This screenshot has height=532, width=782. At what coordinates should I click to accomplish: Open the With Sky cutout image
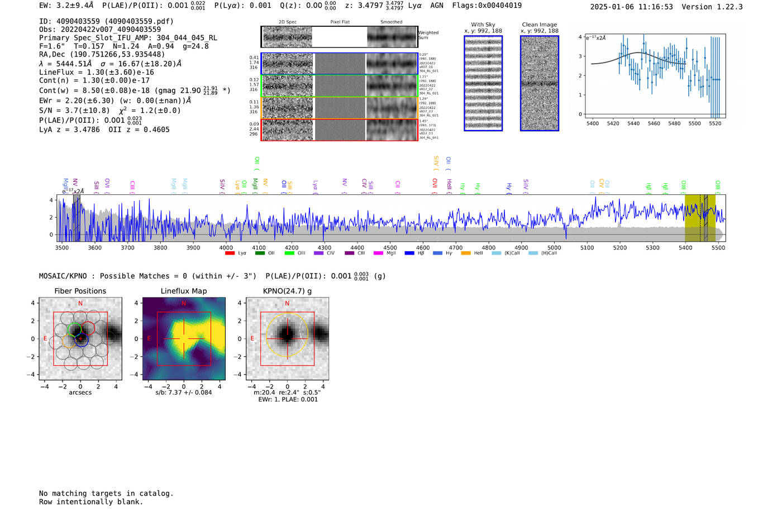(x=483, y=83)
